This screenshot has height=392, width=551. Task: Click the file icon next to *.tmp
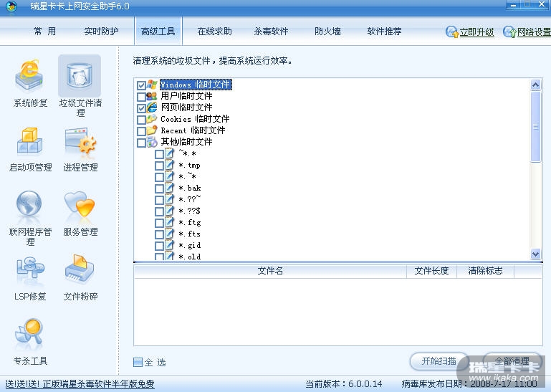170,165
